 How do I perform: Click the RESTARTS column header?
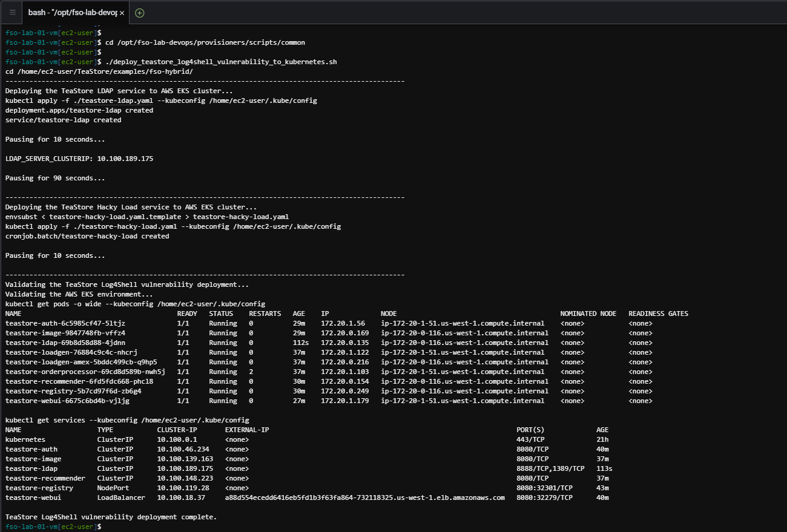[x=265, y=314]
